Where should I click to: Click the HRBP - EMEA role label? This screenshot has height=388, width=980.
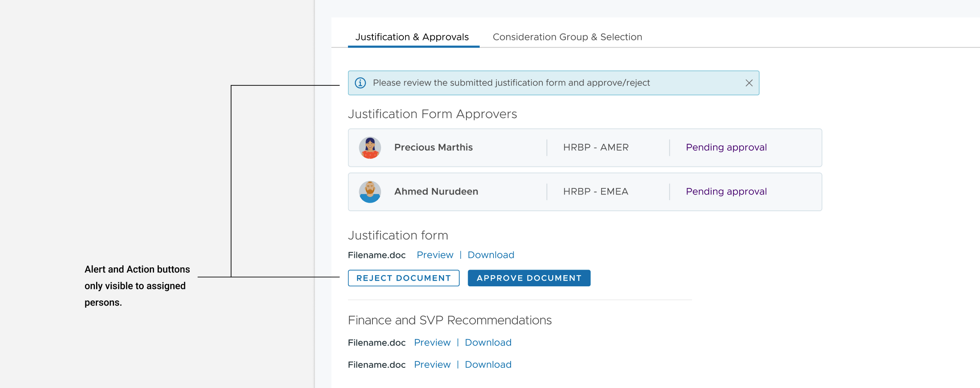(x=596, y=191)
